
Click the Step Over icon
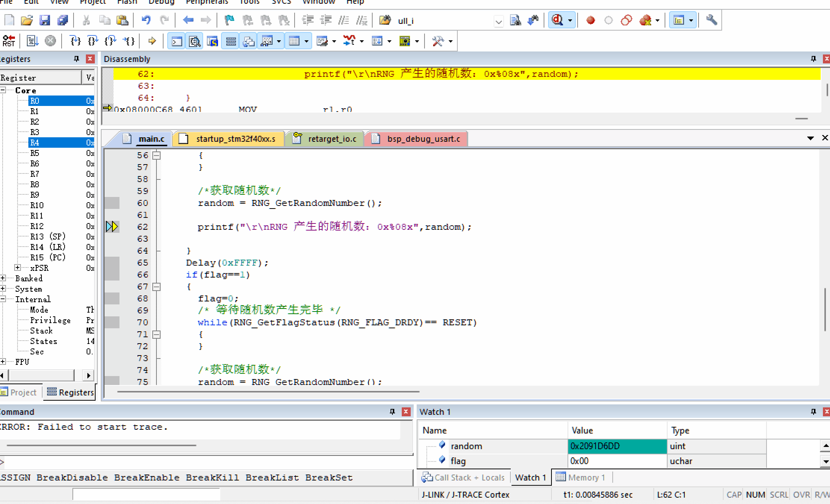tap(93, 41)
